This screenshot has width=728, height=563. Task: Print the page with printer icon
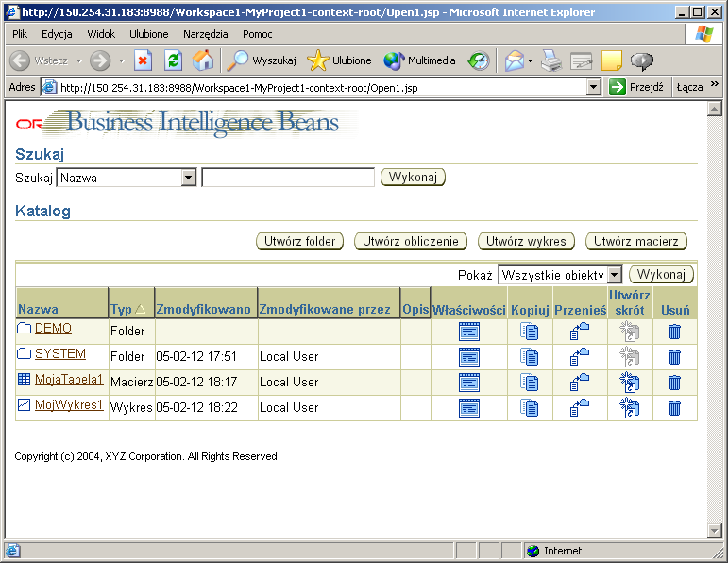tap(551, 60)
